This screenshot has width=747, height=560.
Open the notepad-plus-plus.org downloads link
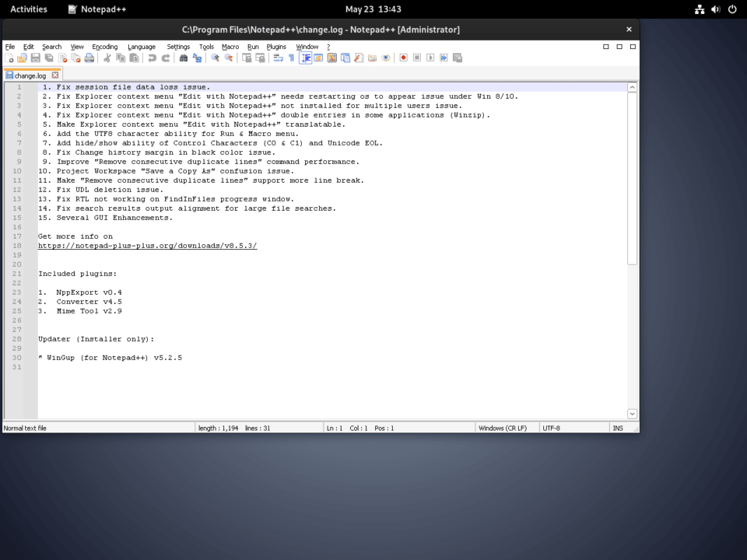148,245
